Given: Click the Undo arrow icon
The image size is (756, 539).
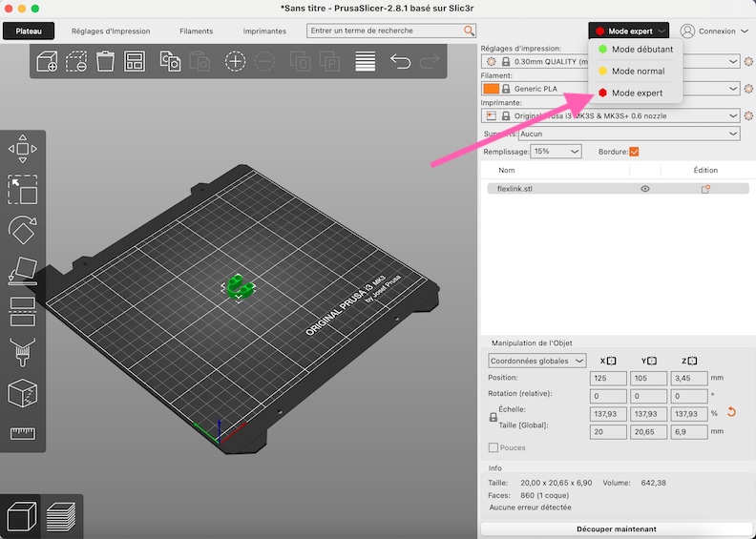Looking at the screenshot, I should tap(400, 62).
